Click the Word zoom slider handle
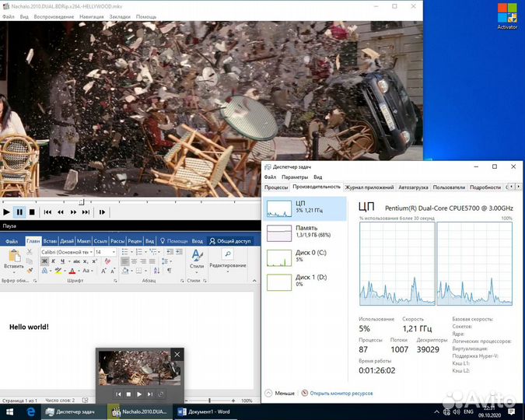This screenshot has height=420, width=525. click(x=209, y=401)
